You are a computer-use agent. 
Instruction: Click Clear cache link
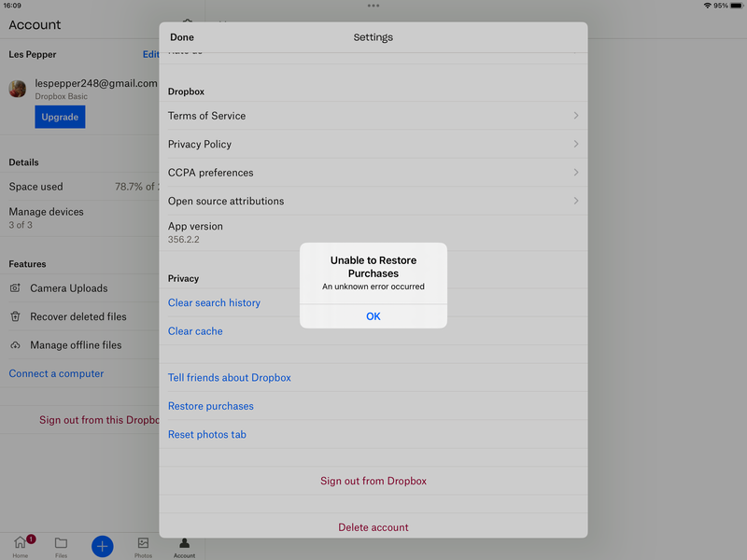(195, 331)
